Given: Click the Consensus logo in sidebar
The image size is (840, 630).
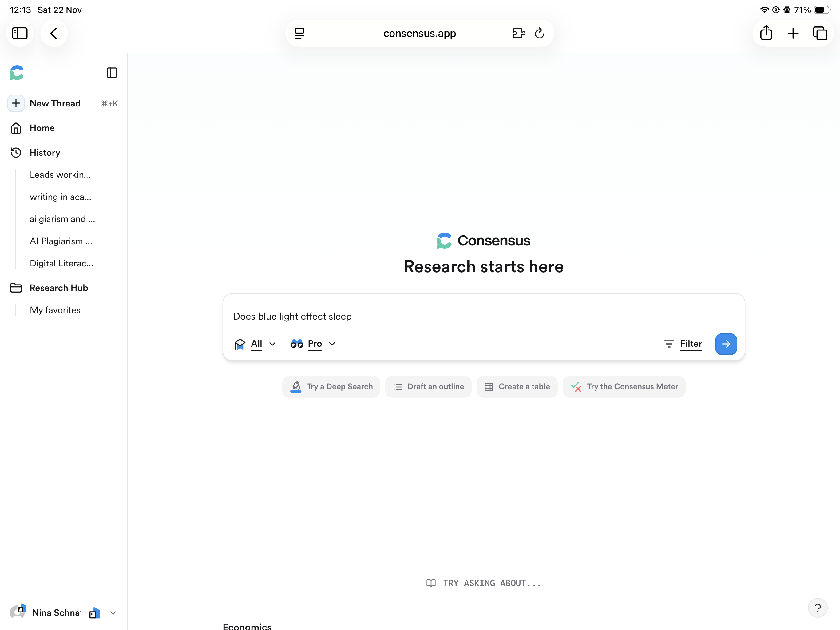Looking at the screenshot, I should click(17, 73).
